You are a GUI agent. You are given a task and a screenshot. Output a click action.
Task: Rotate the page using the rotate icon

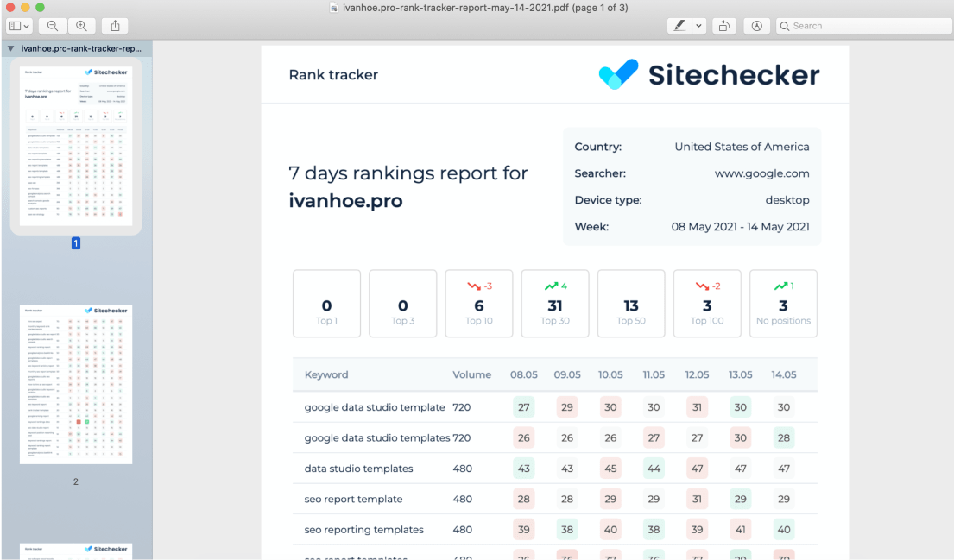[724, 26]
